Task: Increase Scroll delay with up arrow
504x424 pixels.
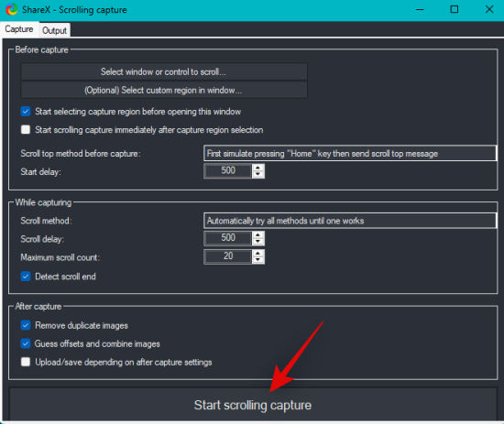Action: click(257, 234)
